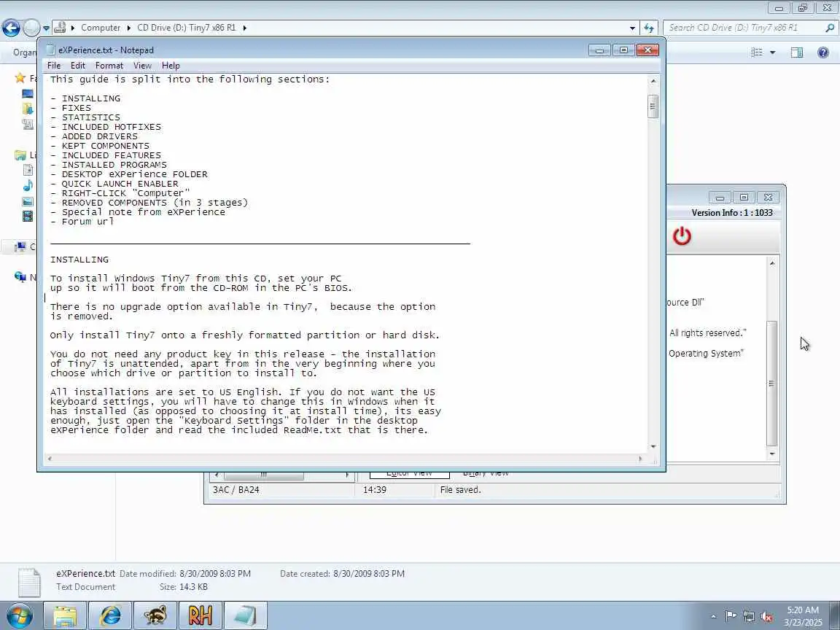Click 'Size: 14.3 KB' in the details pane
This screenshot has width=840, height=630.
coord(183,587)
